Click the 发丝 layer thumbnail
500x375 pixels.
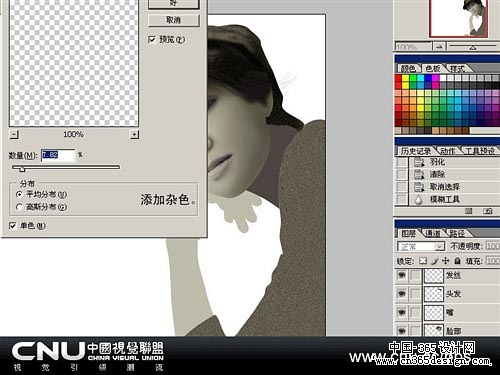click(434, 276)
